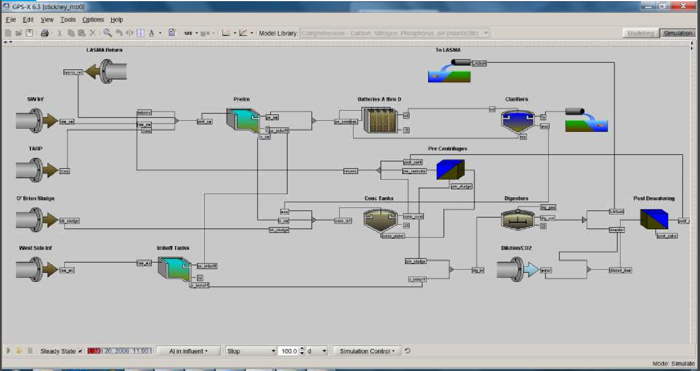Select the Pre Centrifuges unit object
This screenshot has width=700, height=371.
[x=450, y=170]
